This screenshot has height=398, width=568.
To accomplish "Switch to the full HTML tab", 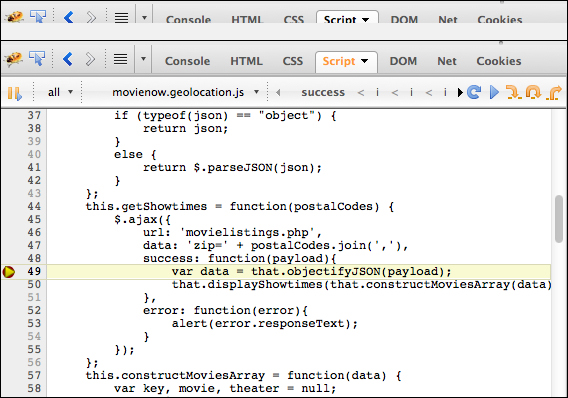I will click(x=246, y=61).
